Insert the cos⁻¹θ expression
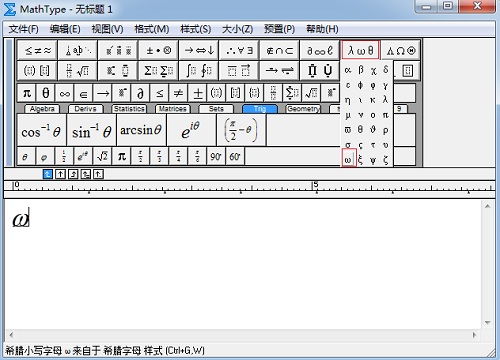The height and width of the screenshot is (360, 500). coord(41,130)
